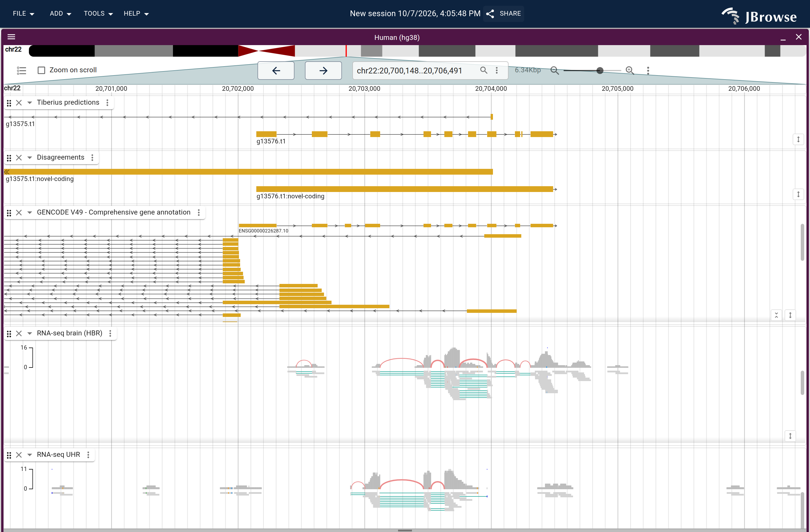Click the ENSG00000226287.10 gene label

pyautogui.click(x=264, y=231)
